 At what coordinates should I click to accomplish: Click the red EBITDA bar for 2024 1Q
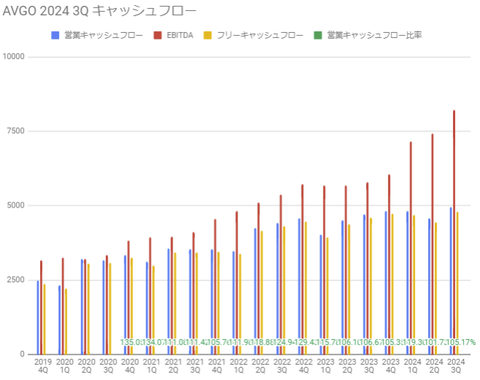click(411, 248)
